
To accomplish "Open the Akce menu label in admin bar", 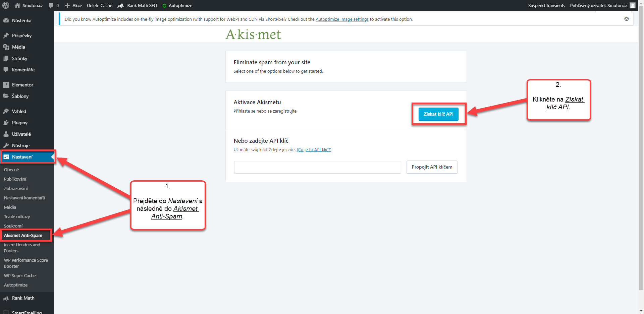I will point(77,6).
